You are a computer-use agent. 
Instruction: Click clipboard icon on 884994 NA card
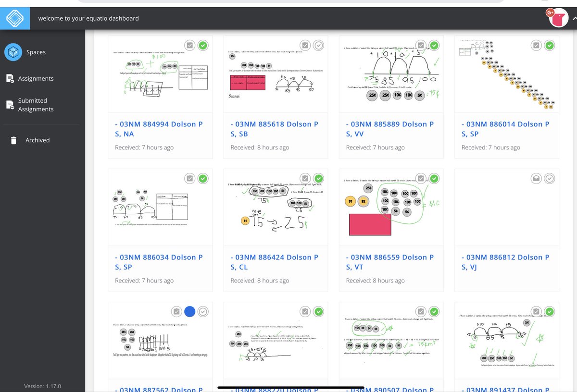(x=190, y=46)
